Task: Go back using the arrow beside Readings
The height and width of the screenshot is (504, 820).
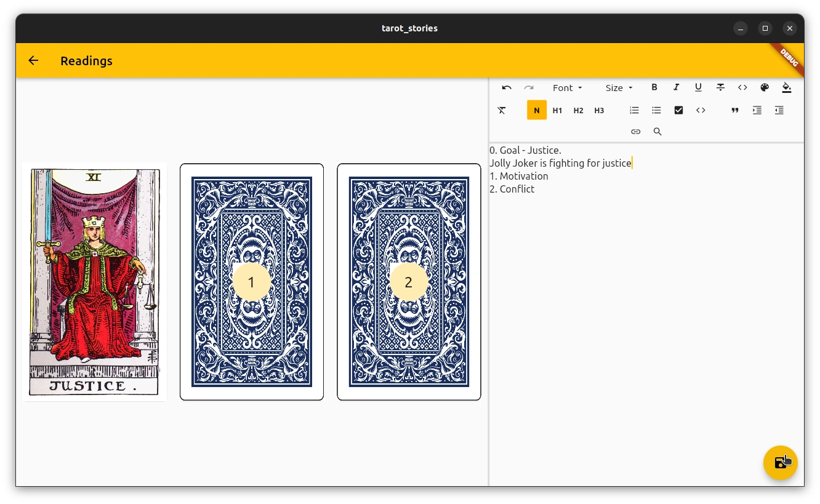Action: click(x=33, y=60)
